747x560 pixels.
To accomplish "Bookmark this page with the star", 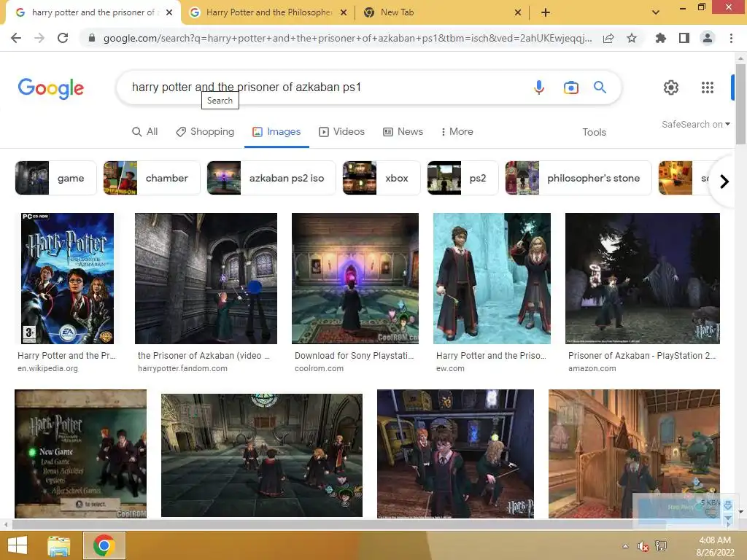I will pos(632,38).
